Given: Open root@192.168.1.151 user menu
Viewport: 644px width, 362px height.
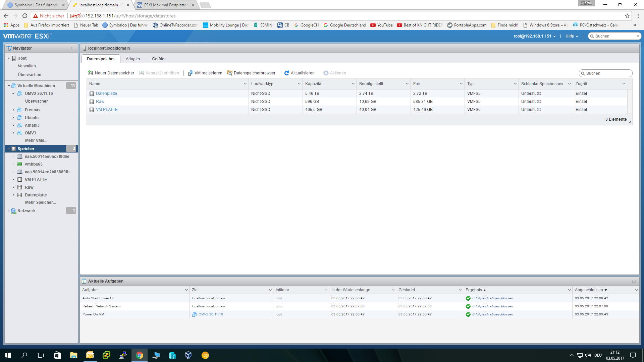Looking at the screenshot, I should click(x=535, y=36).
